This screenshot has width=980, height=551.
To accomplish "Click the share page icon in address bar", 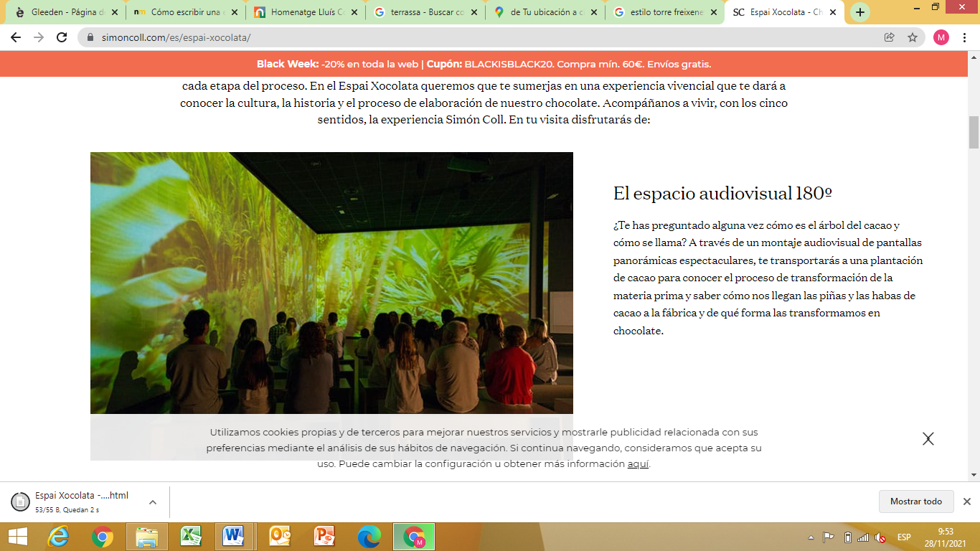I will 890,37.
